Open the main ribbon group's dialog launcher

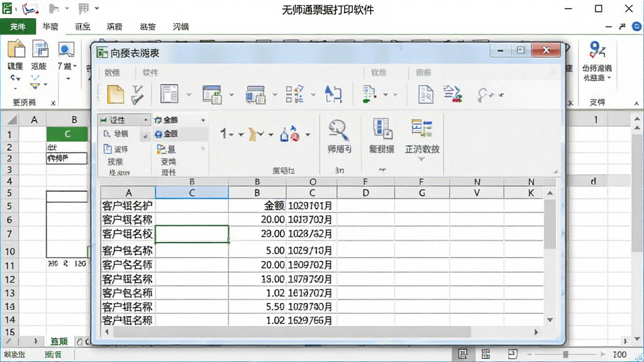53,103
